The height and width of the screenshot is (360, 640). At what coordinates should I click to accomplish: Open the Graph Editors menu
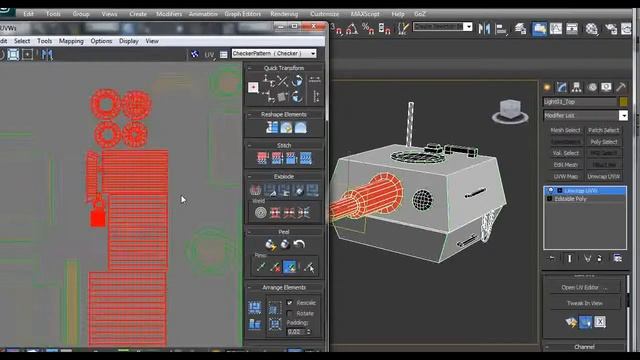click(242, 14)
